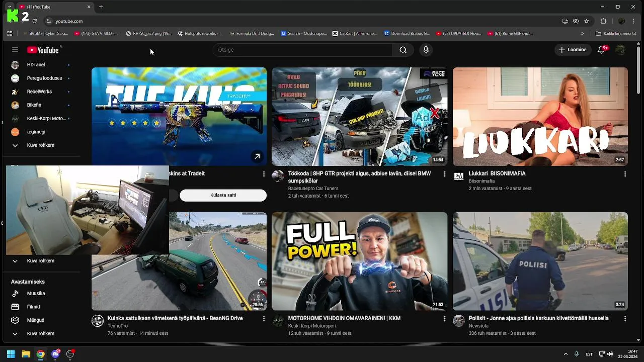Open the Poliisit Jonne ajaa video title
644x362 pixels.
[538, 318]
